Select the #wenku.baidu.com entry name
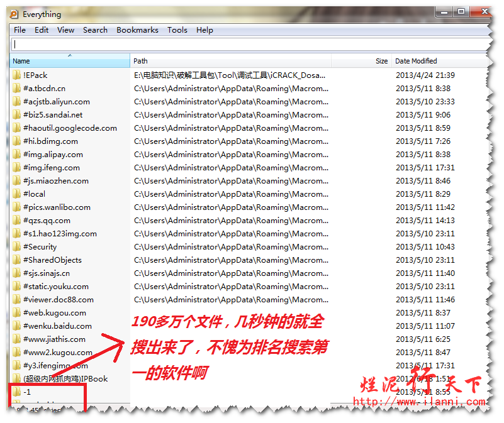This screenshot has width=504, height=423. click(x=57, y=326)
